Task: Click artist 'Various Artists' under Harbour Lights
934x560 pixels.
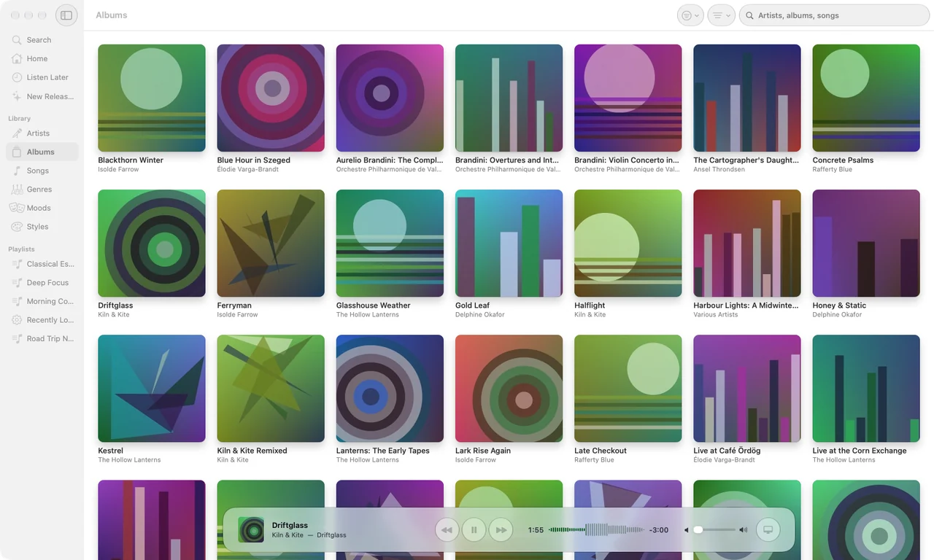Action: [x=715, y=315]
